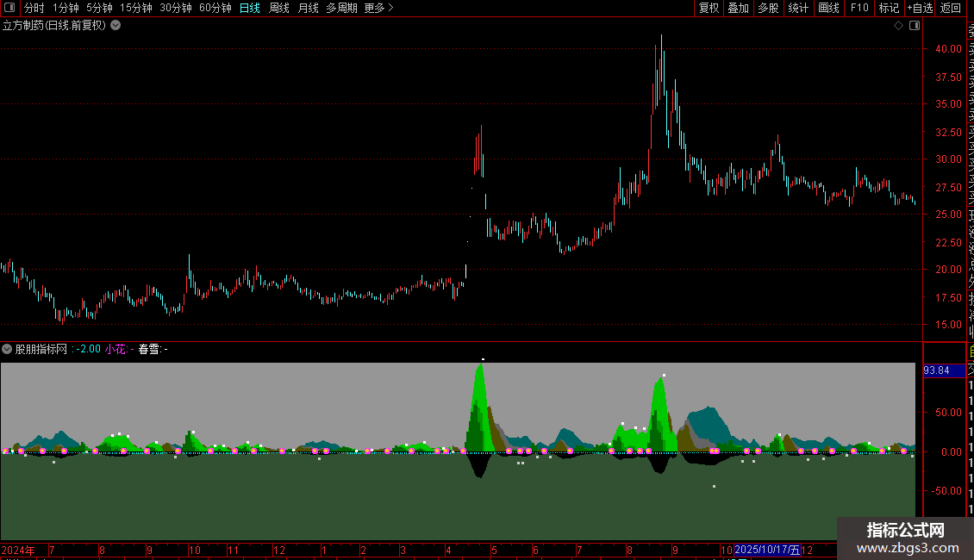Click the 叠加 overlay button
The width and height of the screenshot is (974, 560).
[x=739, y=8]
